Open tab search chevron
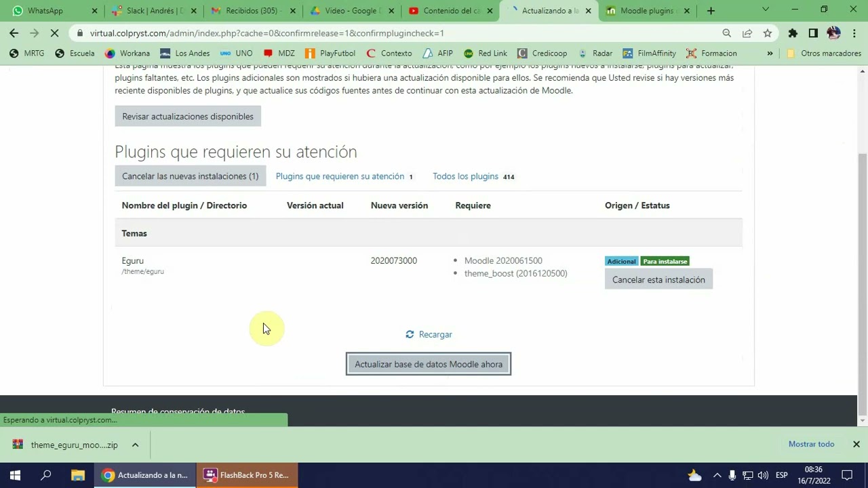The height and width of the screenshot is (488, 868). pyautogui.click(x=766, y=10)
